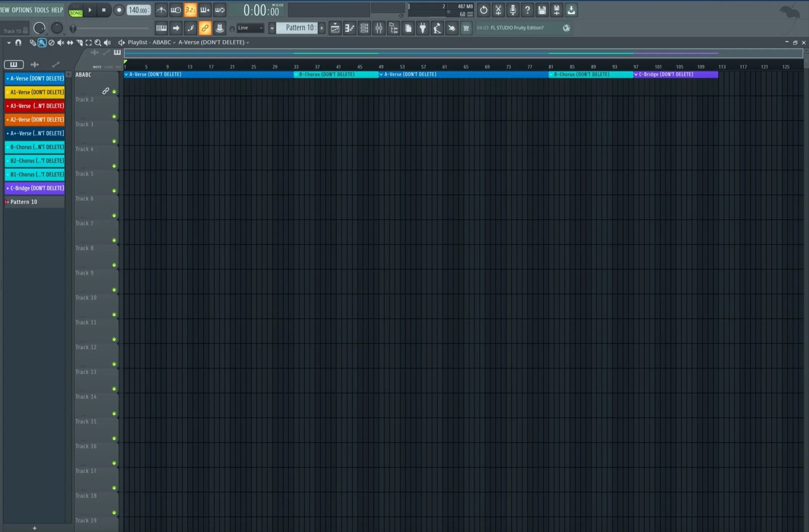Open the plugin database plug icon
809x532 pixels.
[423, 28]
